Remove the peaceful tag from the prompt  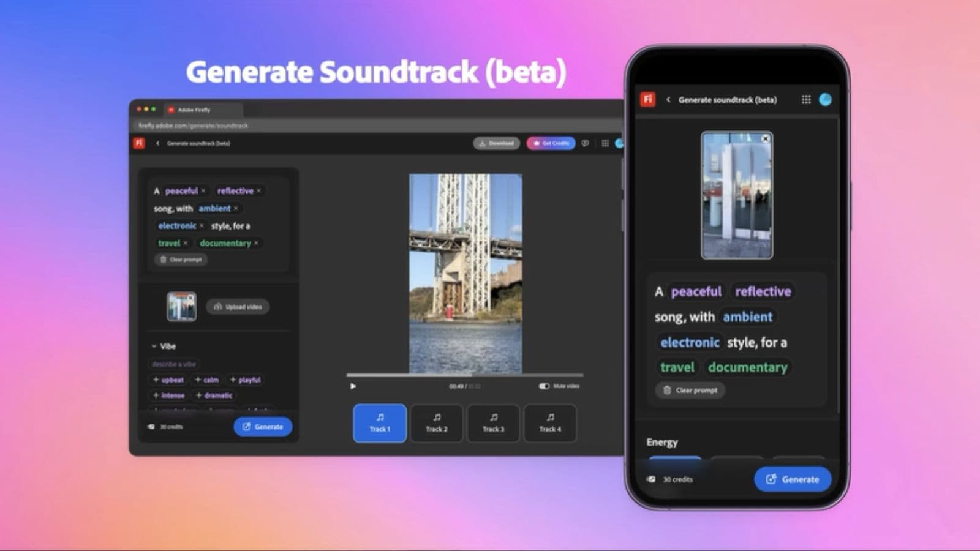pyautogui.click(x=203, y=190)
